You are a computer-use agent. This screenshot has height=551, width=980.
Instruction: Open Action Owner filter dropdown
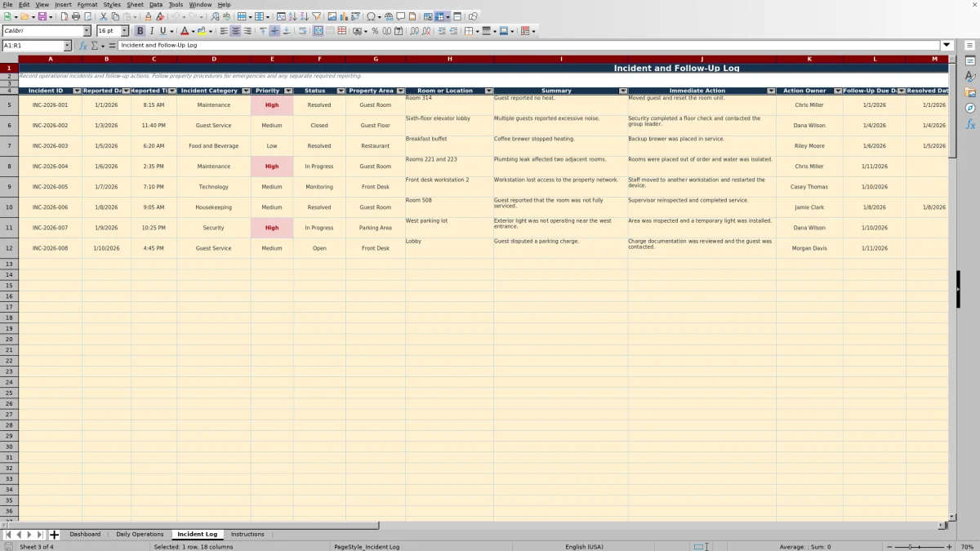click(x=837, y=91)
